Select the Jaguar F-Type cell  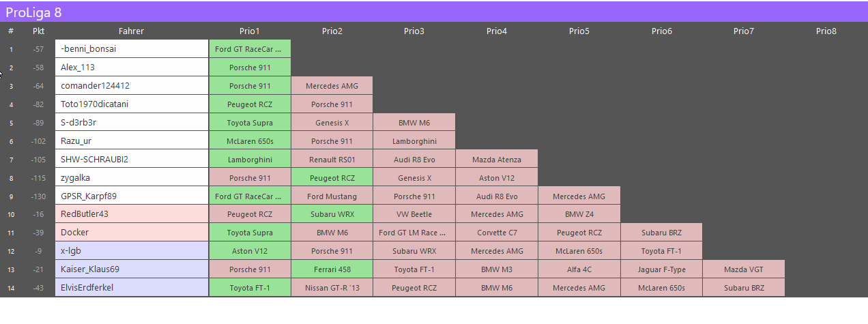pyautogui.click(x=661, y=269)
